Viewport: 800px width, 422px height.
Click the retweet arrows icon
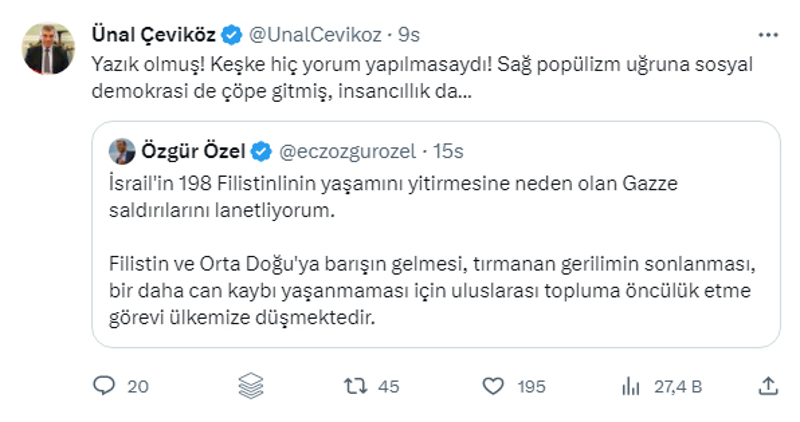click(355, 386)
